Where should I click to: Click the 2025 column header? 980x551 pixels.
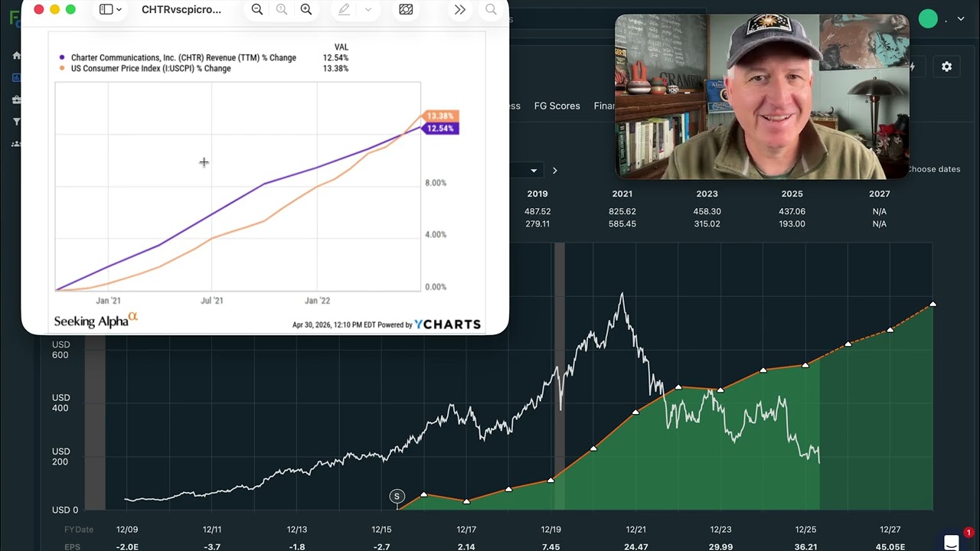792,194
